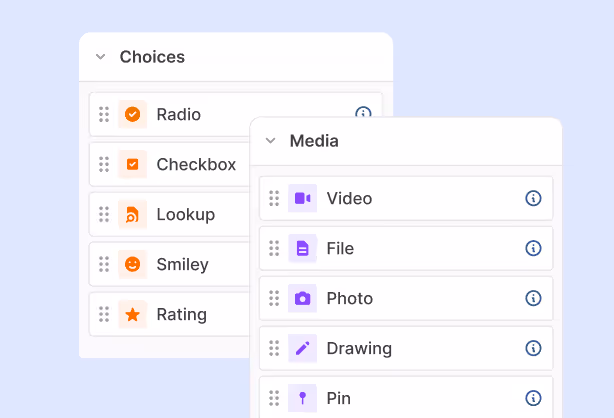Click the orange Lookup field icon
Screen dimensions: 614x418
(x=132, y=214)
